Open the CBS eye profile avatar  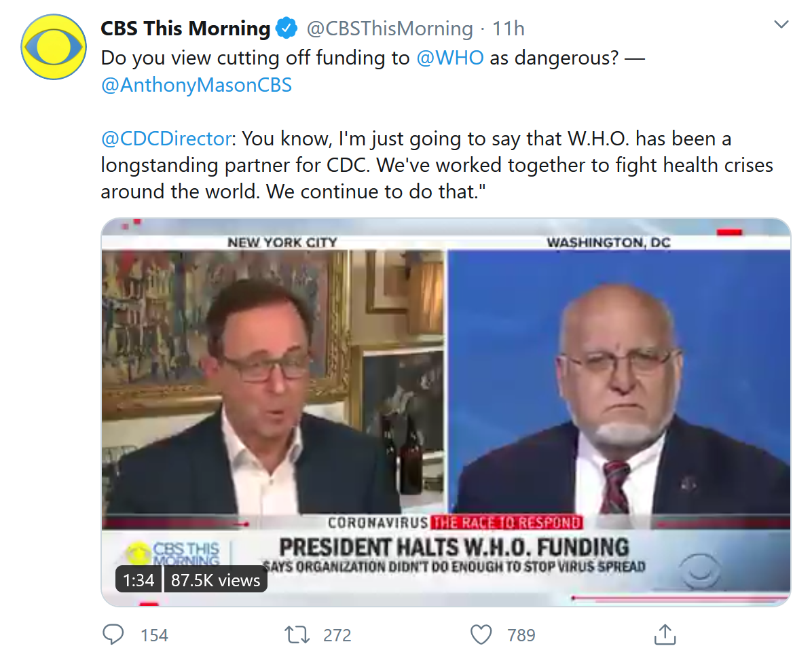52,48
